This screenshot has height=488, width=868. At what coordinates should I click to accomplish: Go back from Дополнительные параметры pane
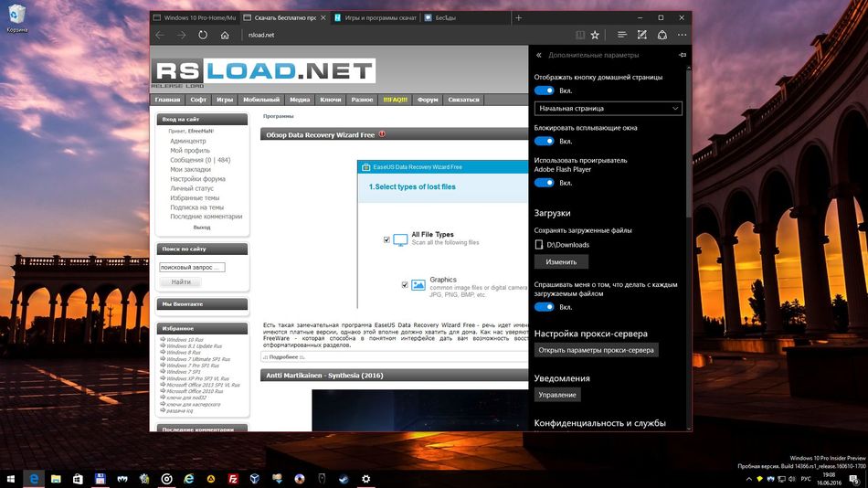pos(539,55)
